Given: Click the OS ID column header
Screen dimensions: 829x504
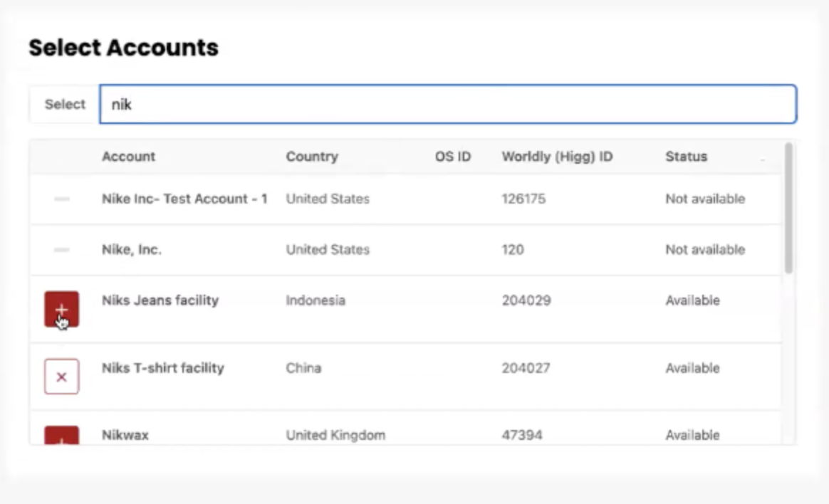Looking at the screenshot, I should [452, 157].
